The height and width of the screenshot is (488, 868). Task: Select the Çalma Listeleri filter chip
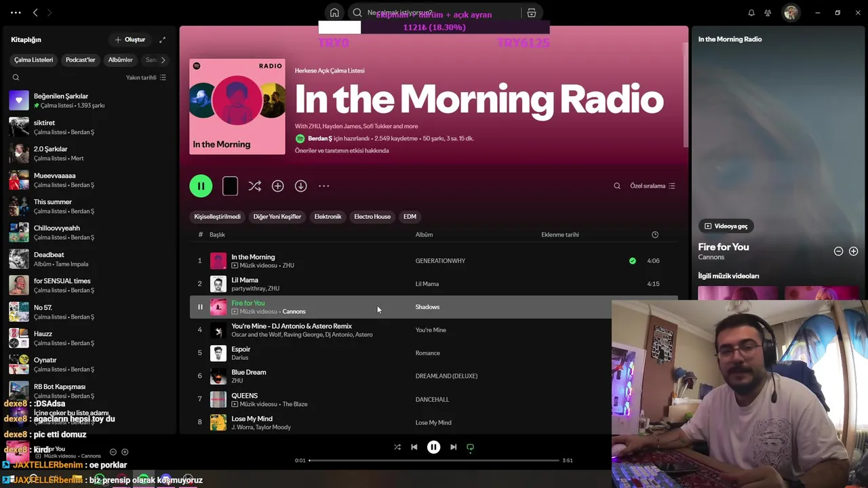(x=33, y=60)
